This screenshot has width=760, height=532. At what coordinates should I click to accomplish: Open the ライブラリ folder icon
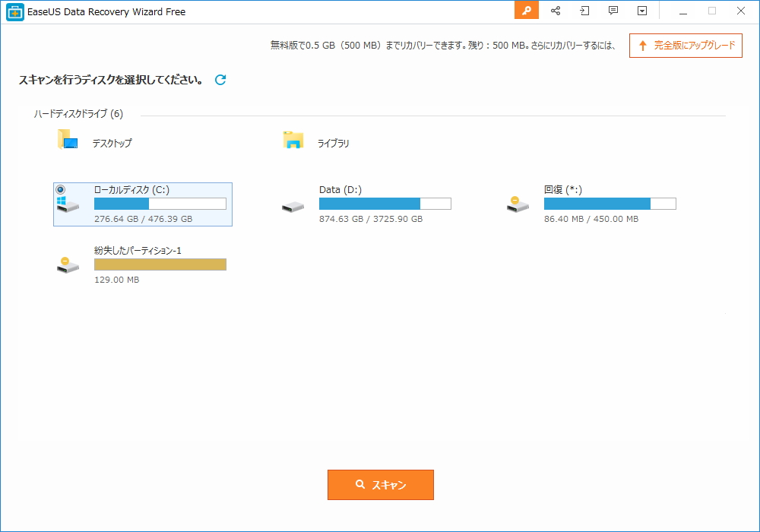point(293,140)
